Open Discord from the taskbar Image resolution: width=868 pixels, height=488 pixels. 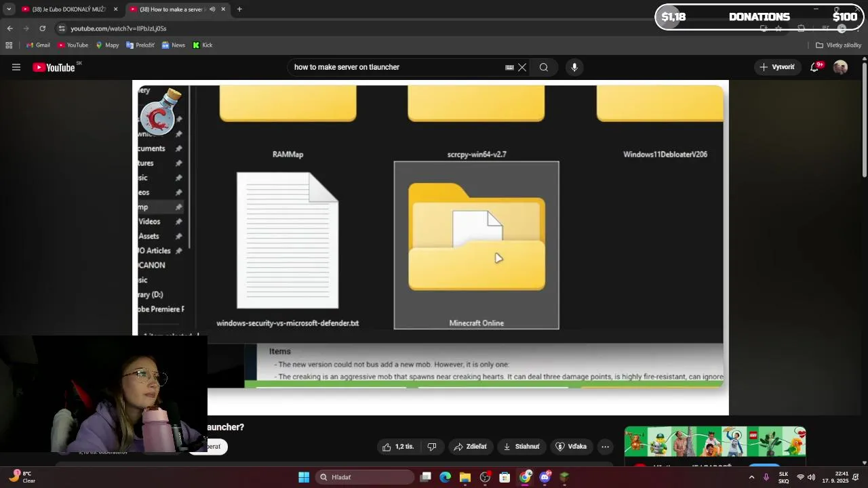545,477
